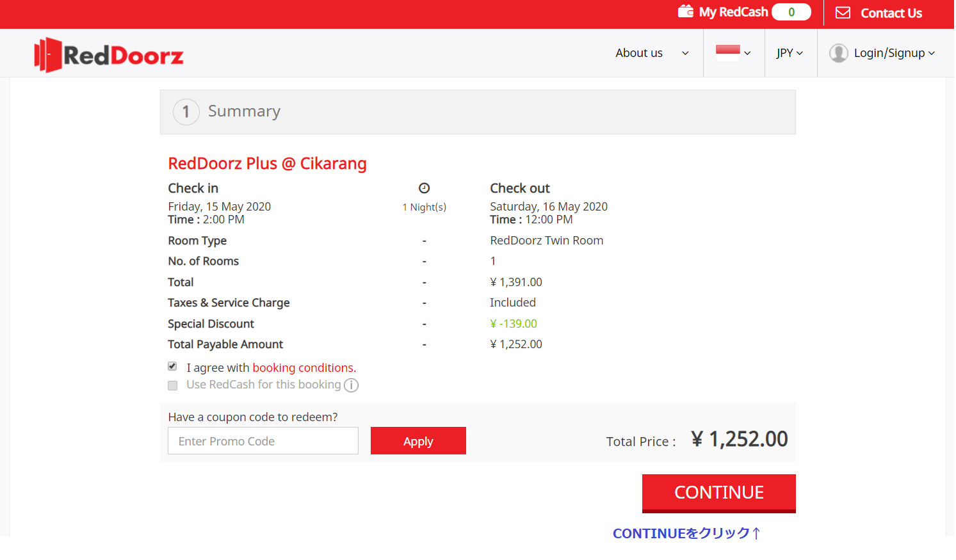Click the My RedCash wallet icon
Viewport: 956px width, 560px height.
pos(686,12)
